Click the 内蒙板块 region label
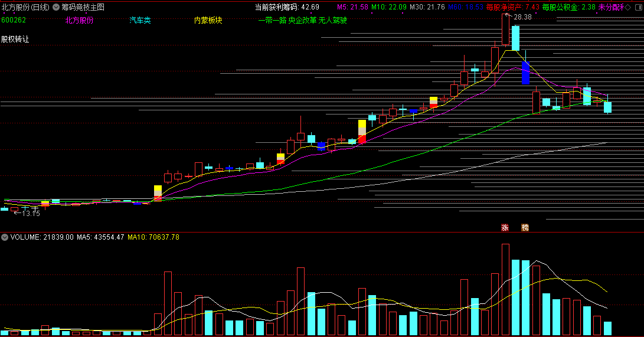 pyautogui.click(x=208, y=20)
